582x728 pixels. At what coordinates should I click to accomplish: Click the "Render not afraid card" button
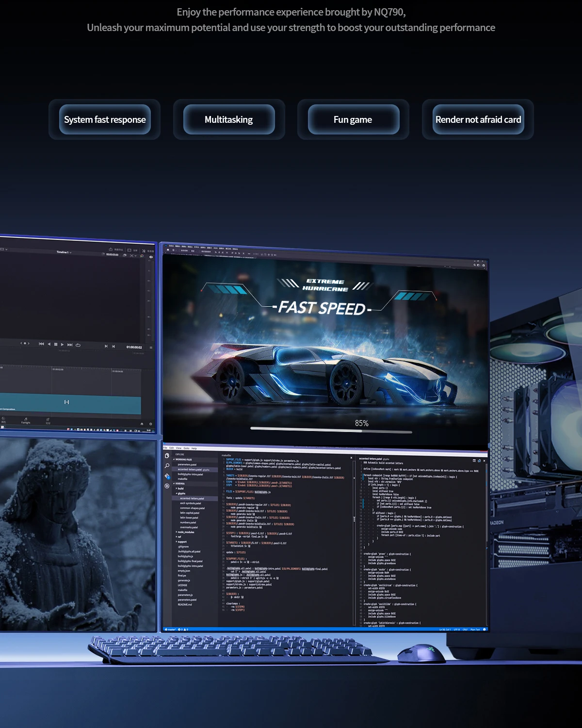tap(478, 119)
